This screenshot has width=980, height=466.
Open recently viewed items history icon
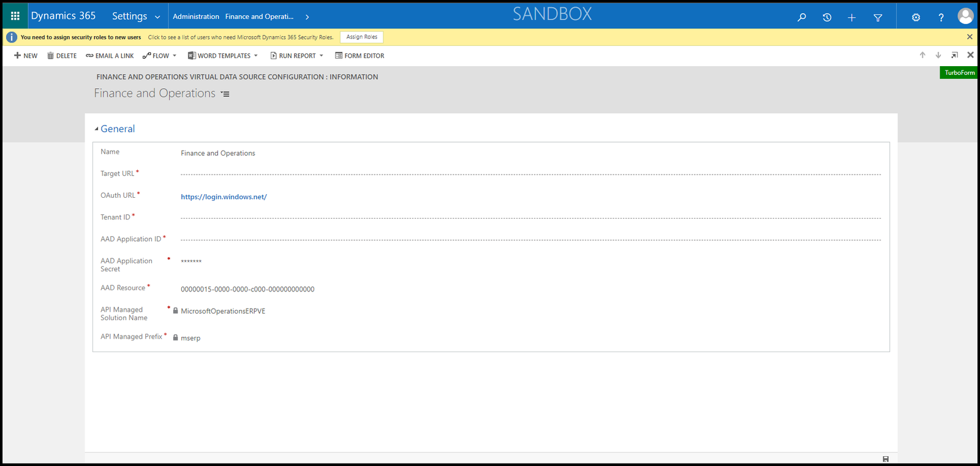[827, 17]
